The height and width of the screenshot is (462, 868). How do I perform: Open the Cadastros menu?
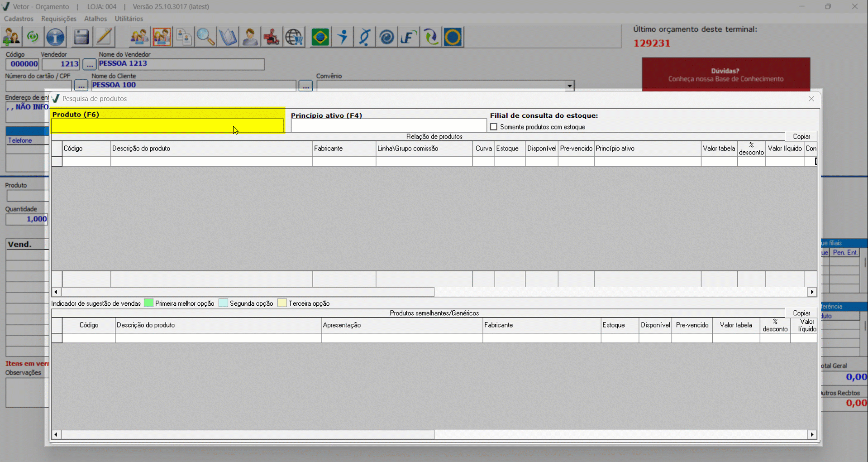point(19,19)
